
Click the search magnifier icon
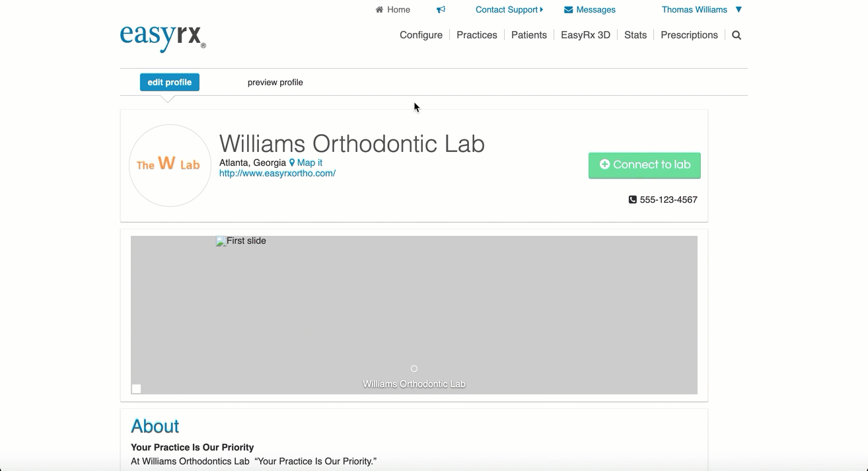click(737, 36)
